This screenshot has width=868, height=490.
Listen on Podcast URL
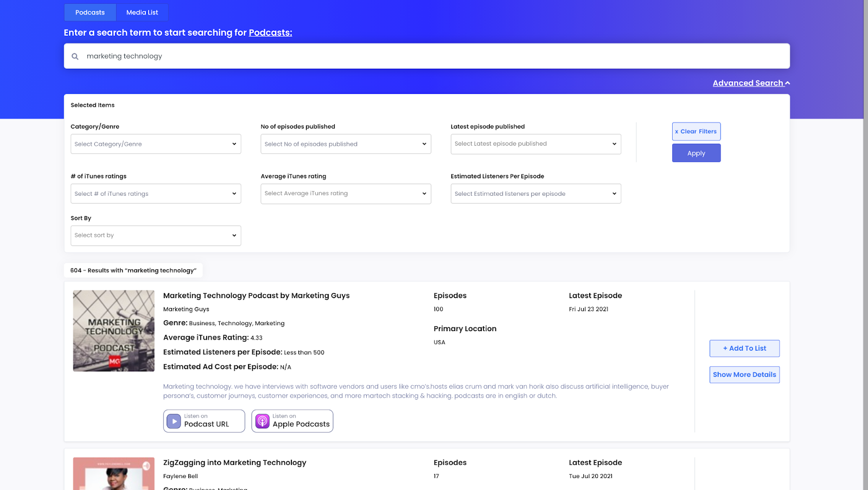click(x=204, y=421)
